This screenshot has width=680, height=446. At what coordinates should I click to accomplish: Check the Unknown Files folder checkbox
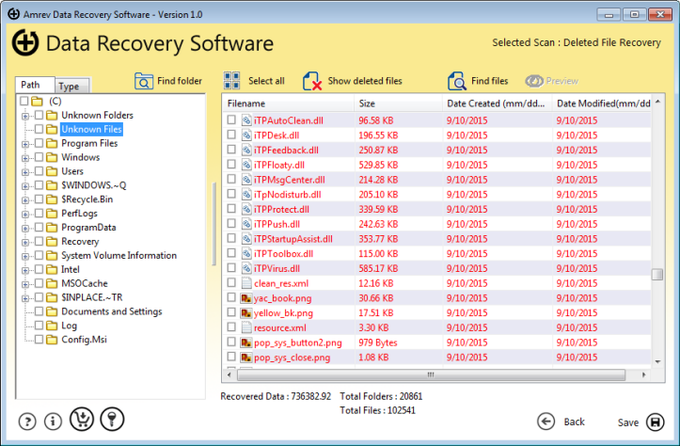(39, 129)
